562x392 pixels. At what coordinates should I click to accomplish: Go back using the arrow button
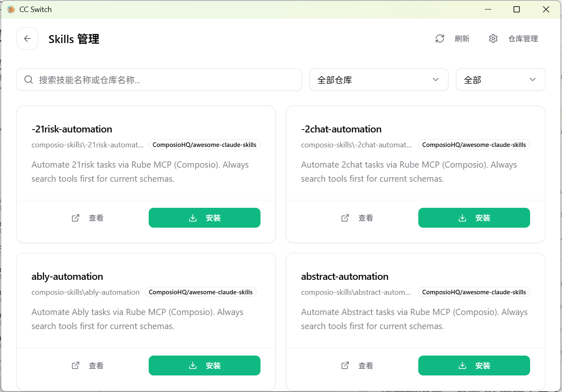pyautogui.click(x=27, y=38)
